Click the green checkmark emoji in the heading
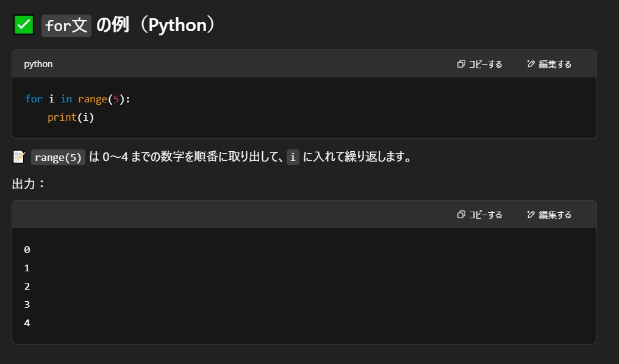The image size is (619, 364). (x=23, y=25)
